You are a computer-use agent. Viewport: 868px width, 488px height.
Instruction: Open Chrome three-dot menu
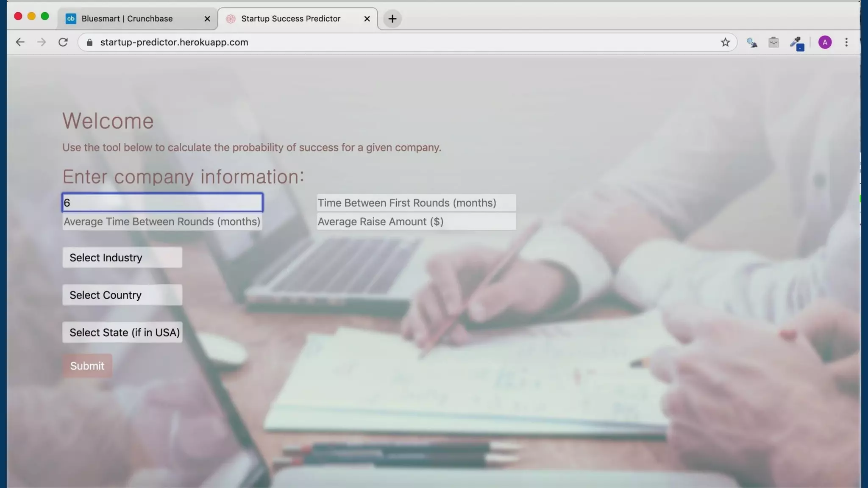click(x=846, y=42)
